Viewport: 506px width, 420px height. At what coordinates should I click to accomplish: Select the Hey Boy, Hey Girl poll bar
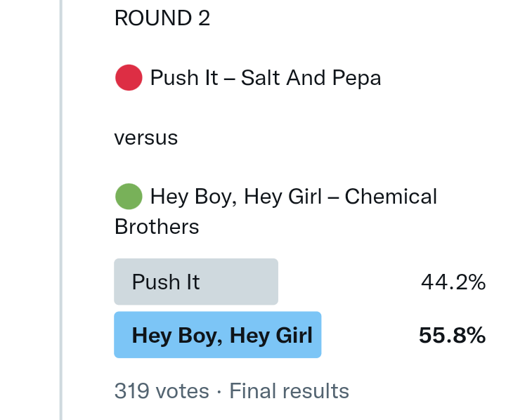[218, 335]
